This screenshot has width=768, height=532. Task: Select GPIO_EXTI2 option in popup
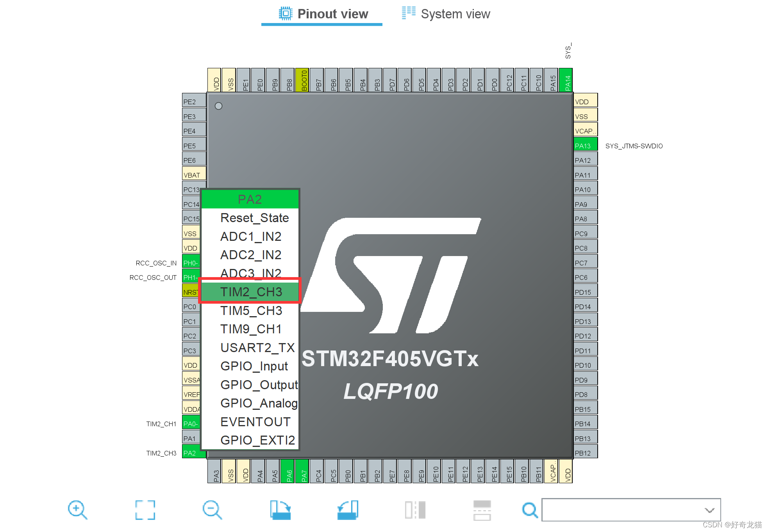(257, 440)
